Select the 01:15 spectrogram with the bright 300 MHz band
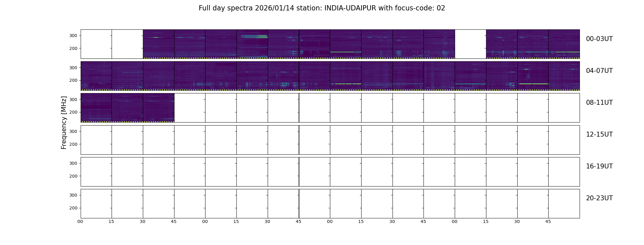Image resolution: width=644 pixels, height=245 pixels. [x=252, y=44]
